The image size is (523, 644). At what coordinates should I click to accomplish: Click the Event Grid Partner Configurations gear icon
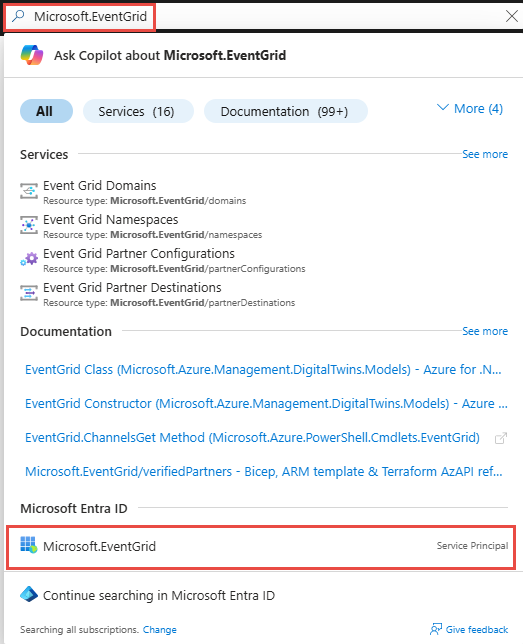coord(29,260)
